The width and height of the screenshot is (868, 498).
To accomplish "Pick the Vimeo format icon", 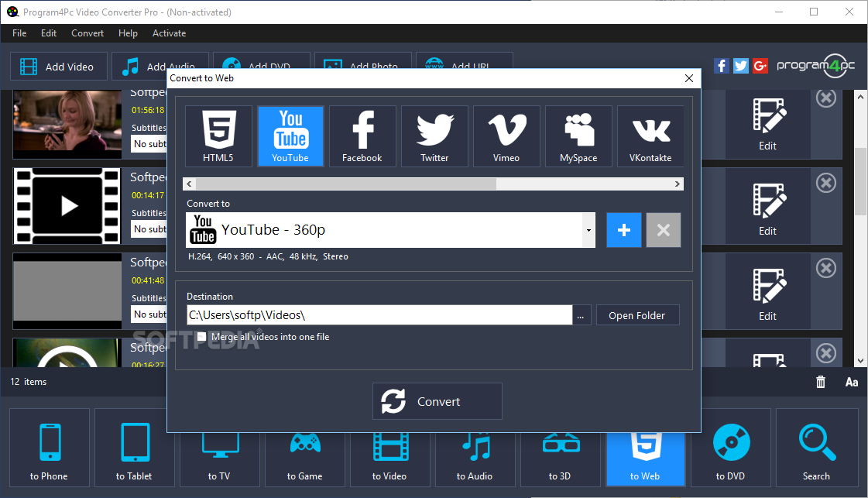I will 506,136.
